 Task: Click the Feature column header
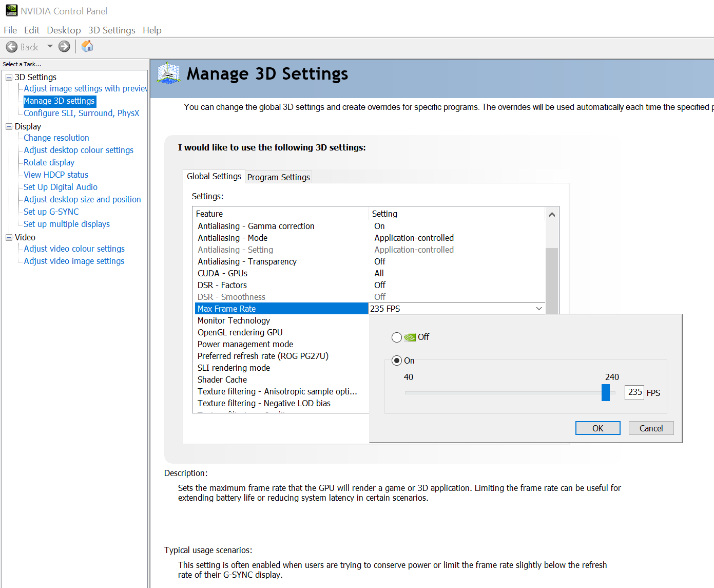pyautogui.click(x=281, y=214)
